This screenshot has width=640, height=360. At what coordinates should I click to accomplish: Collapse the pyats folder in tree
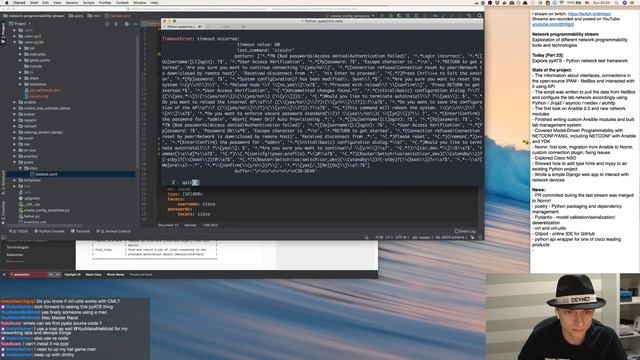click(x=15, y=162)
